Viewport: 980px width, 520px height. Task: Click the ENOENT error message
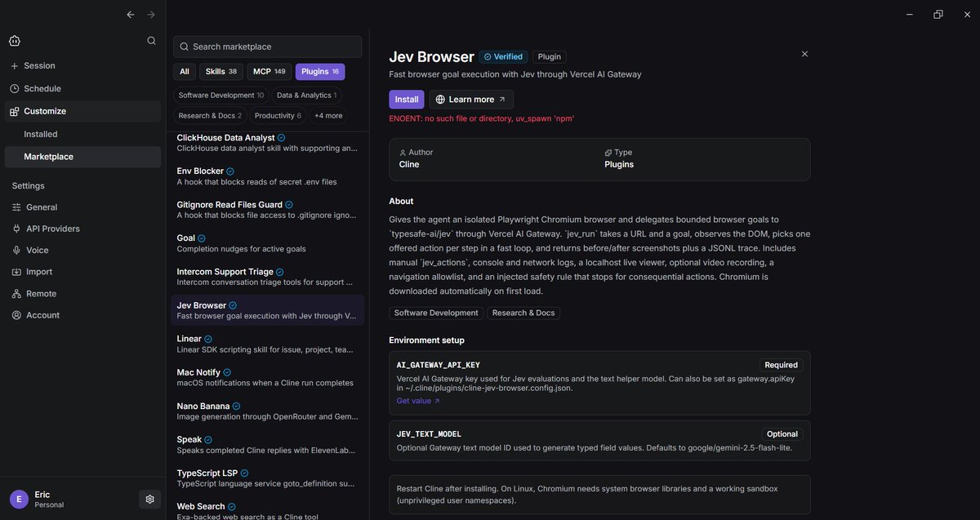(x=481, y=118)
